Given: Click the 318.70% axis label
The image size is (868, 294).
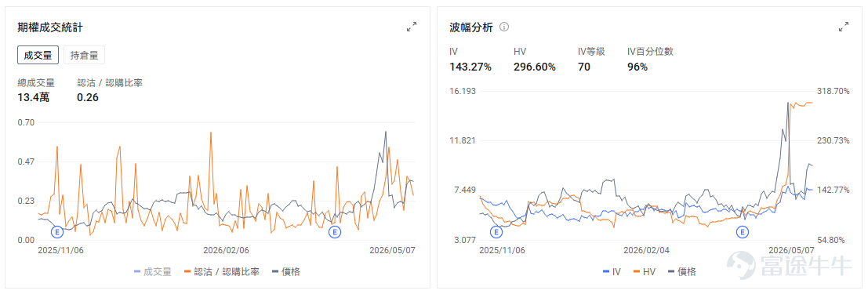Looking at the screenshot, I should (x=833, y=91).
